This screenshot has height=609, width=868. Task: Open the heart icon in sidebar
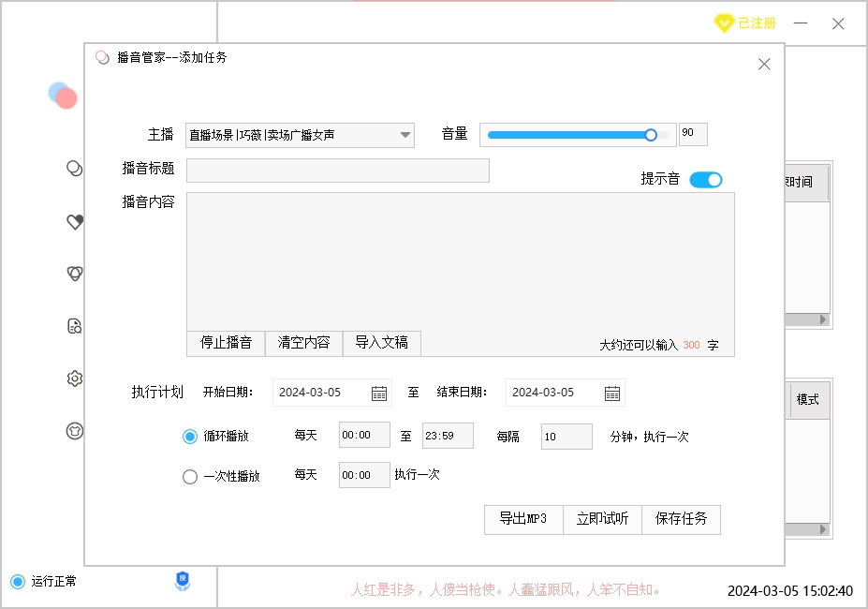(x=75, y=222)
